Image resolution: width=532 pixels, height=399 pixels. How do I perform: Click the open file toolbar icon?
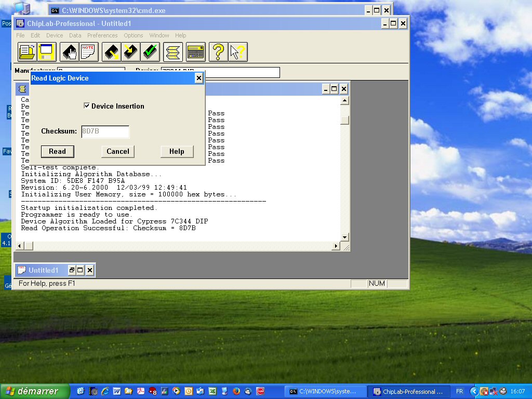point(27,52)
